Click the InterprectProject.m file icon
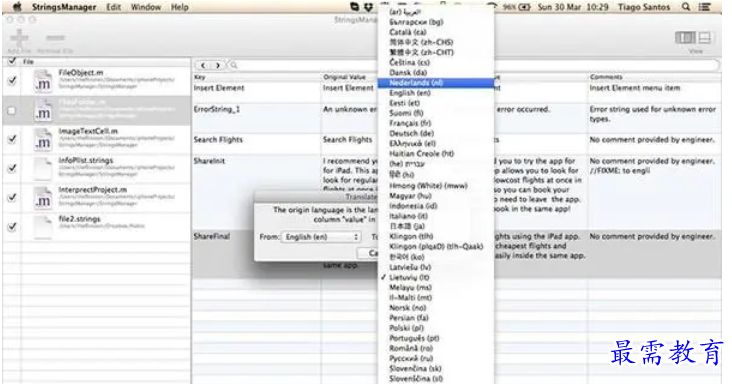732x384 pixels. point(43,198)
